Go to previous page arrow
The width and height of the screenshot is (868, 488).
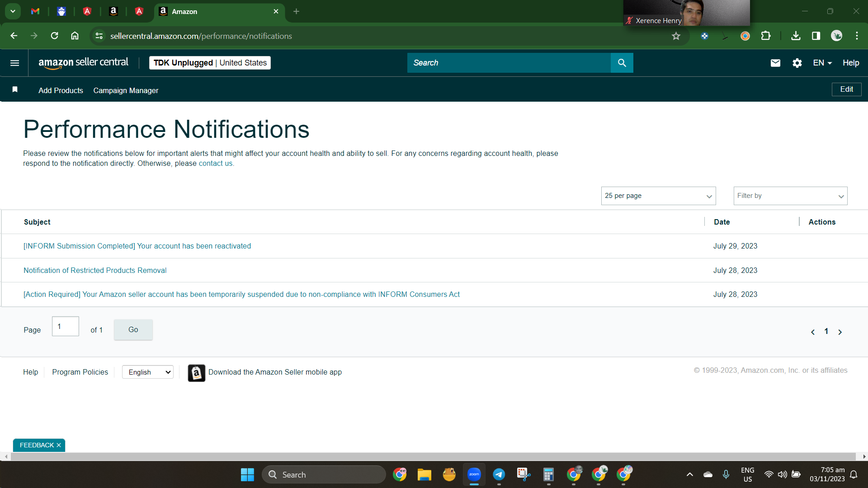[812, 332]
